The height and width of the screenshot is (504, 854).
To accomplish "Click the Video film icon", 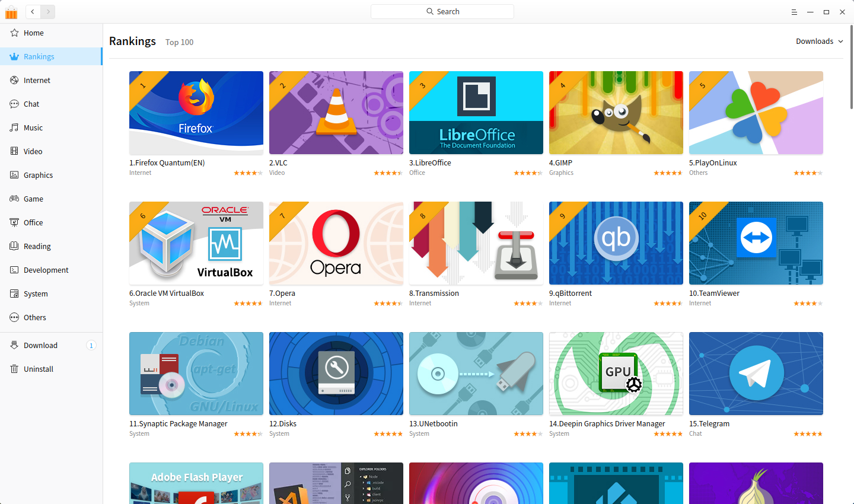I will click(14, 151).
